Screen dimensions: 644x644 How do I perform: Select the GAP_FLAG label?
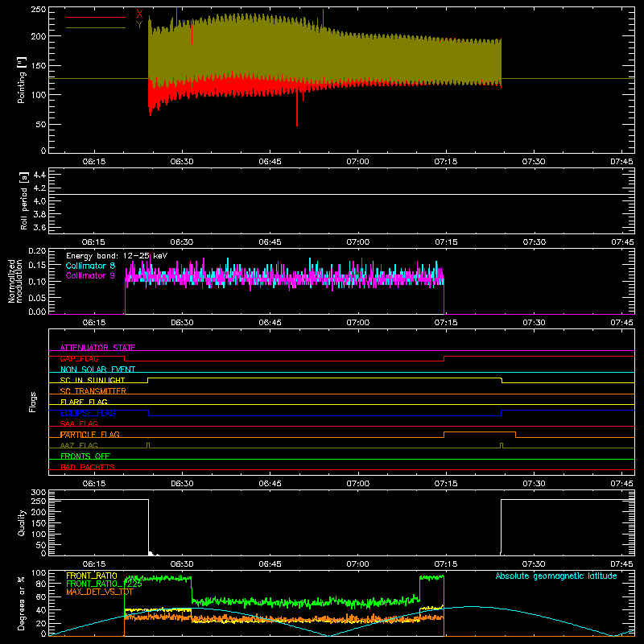[79, 358]
